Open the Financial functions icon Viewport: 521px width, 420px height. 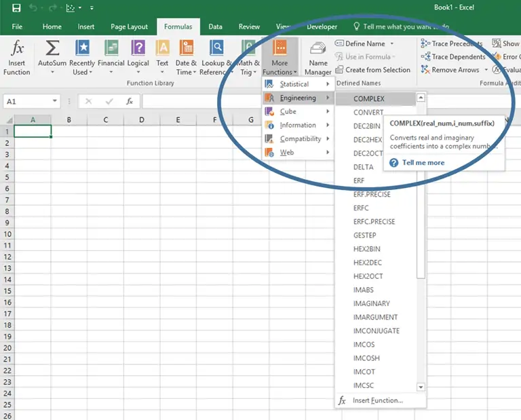[x=111, y=47]
